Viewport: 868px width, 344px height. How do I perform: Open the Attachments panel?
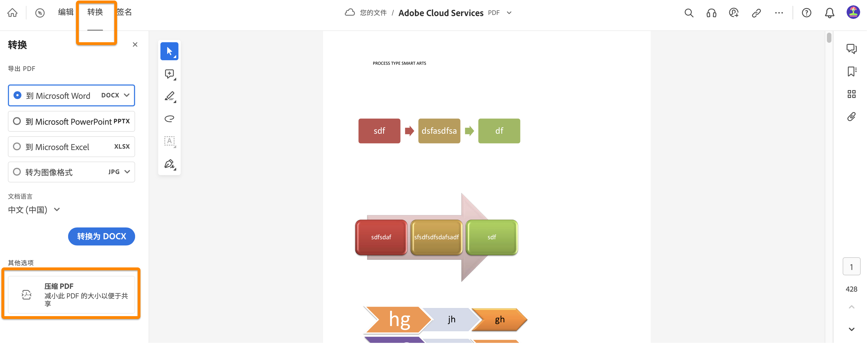(x=851, y=117)
